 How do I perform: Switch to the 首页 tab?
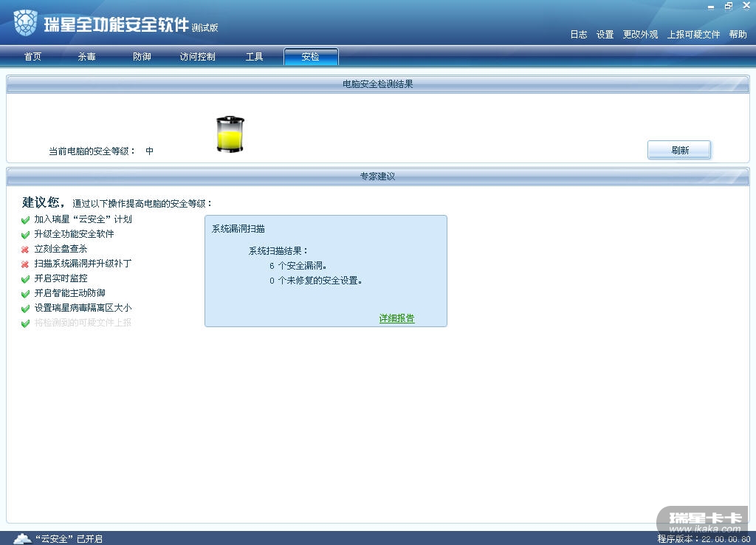[32, 56]
